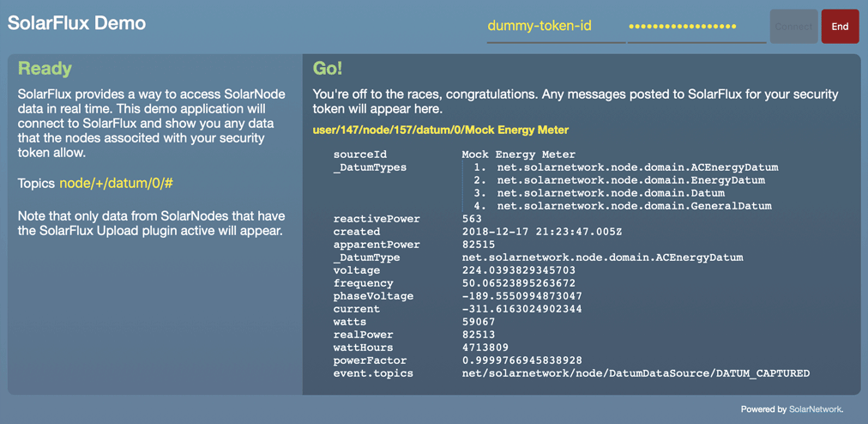This screenshot has width=868, height=424.
Task: Click the event.topics property label
Action: (x=373, y=373)
